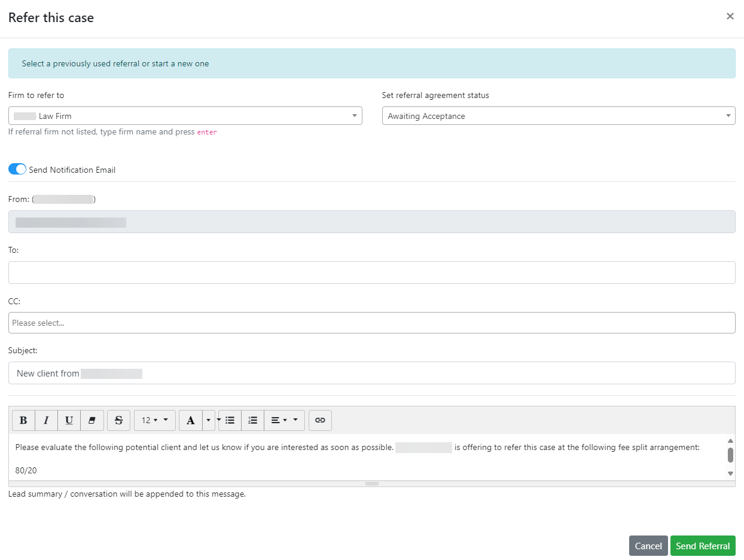This screenshot has width=744, height=560.
Task: Insert an unordered bullet list
Action: pyautogui.click(x=230, y=420)
